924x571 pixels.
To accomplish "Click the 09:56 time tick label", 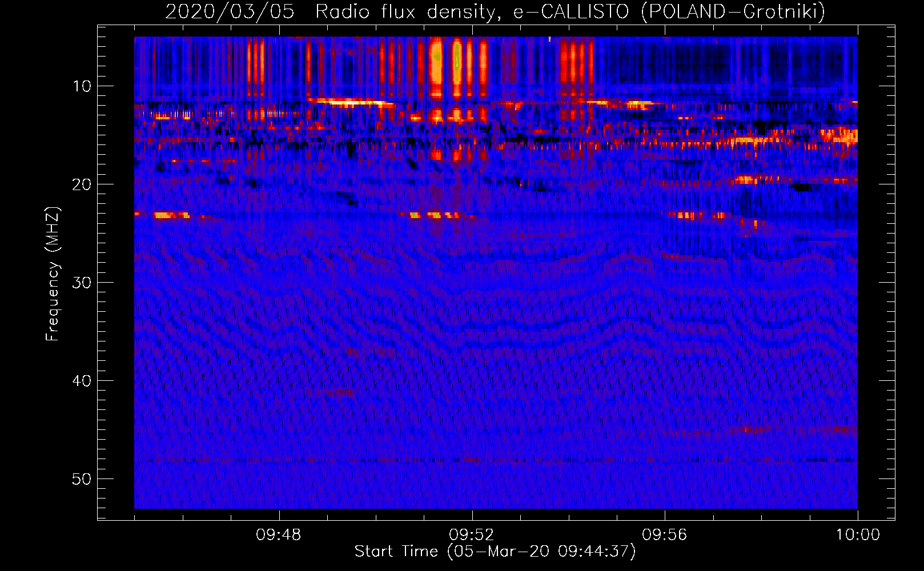I will 665,535.
